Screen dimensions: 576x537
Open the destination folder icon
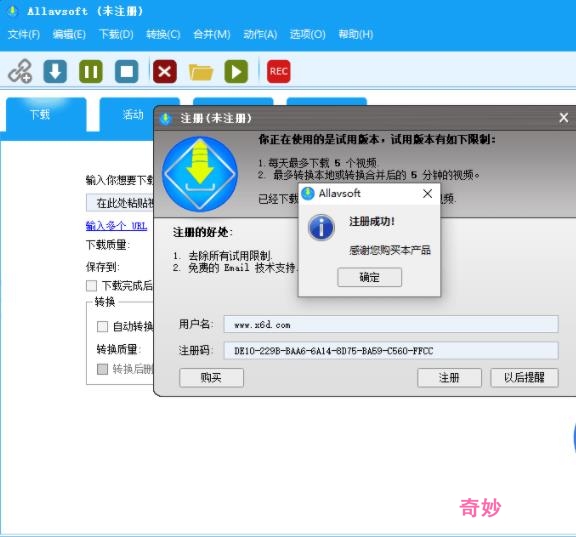click(x=201, y=72)
